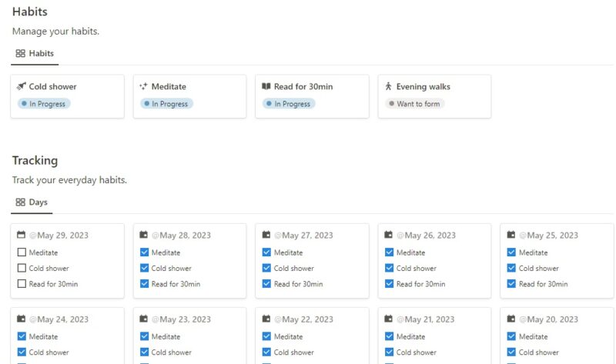Uncheck Read for 30min on May 28, 2023

click(x=144, y=283)
